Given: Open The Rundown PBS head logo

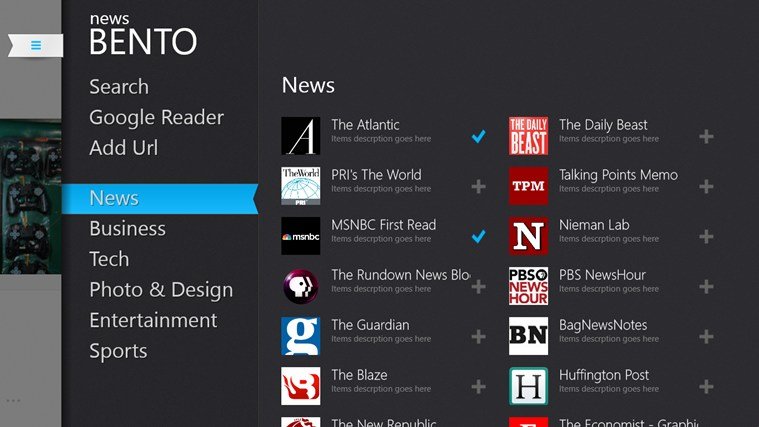Looking at the screenshot, I should coord(301,286).
